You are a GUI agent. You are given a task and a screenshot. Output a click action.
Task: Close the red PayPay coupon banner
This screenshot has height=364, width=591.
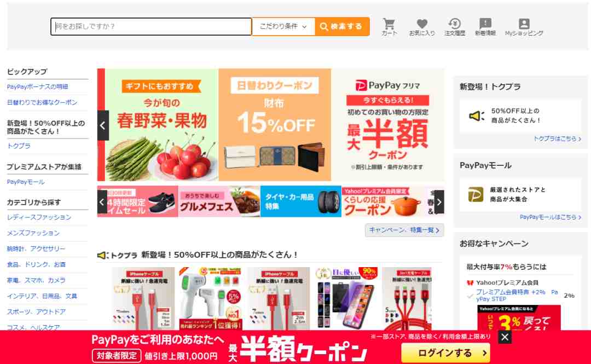pyautogui.click(x=505, y=337)
